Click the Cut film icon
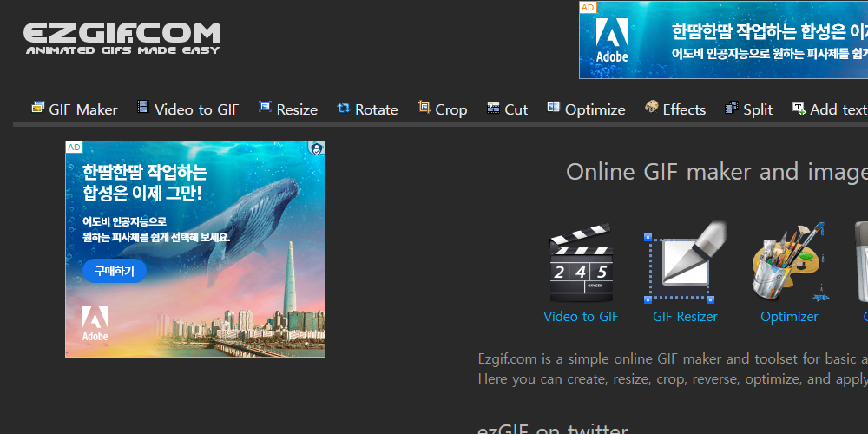Screen dimensions: 868x434 pyautogui.click(x=493, y=108)
